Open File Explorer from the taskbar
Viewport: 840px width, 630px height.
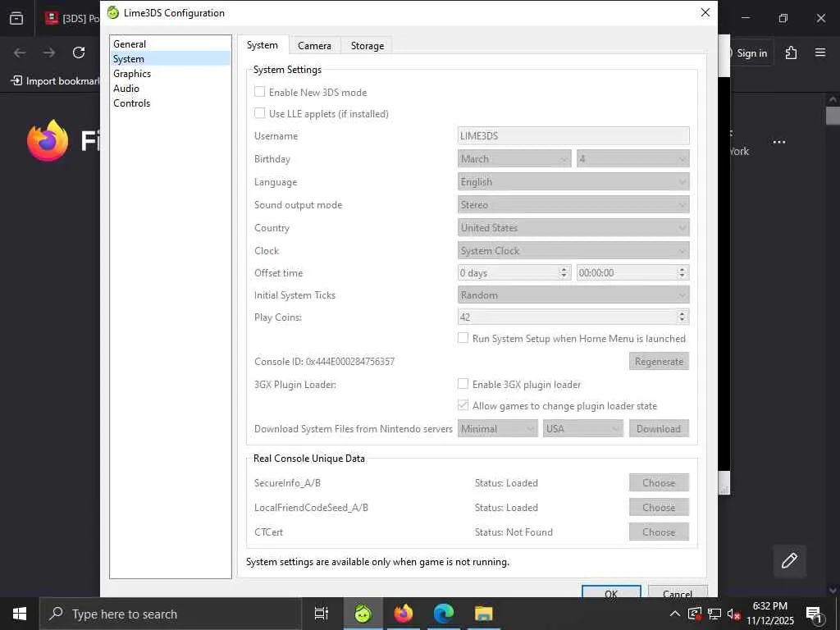pyautogui.click(x=484, y=614)
